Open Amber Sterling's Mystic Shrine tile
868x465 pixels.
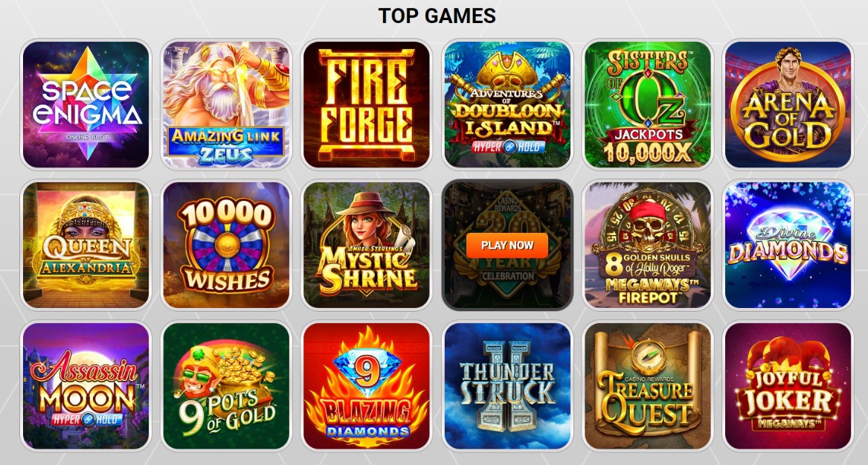[x=367, y=245]
